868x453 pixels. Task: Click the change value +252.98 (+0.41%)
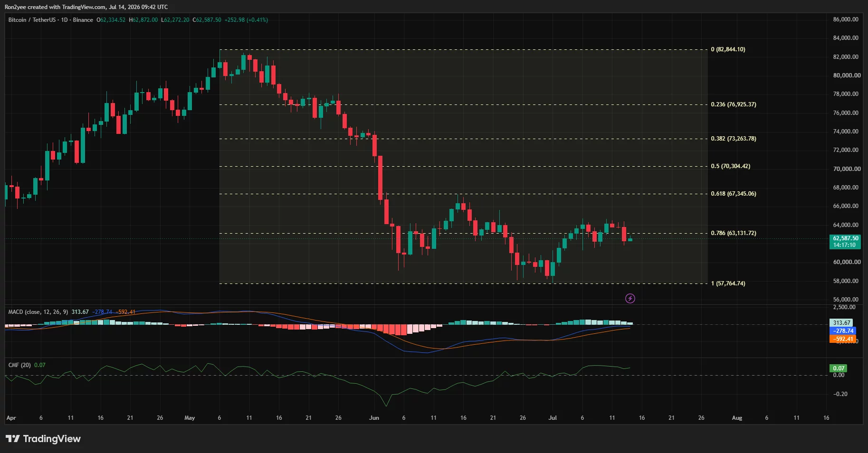click(x=246, y=20)
